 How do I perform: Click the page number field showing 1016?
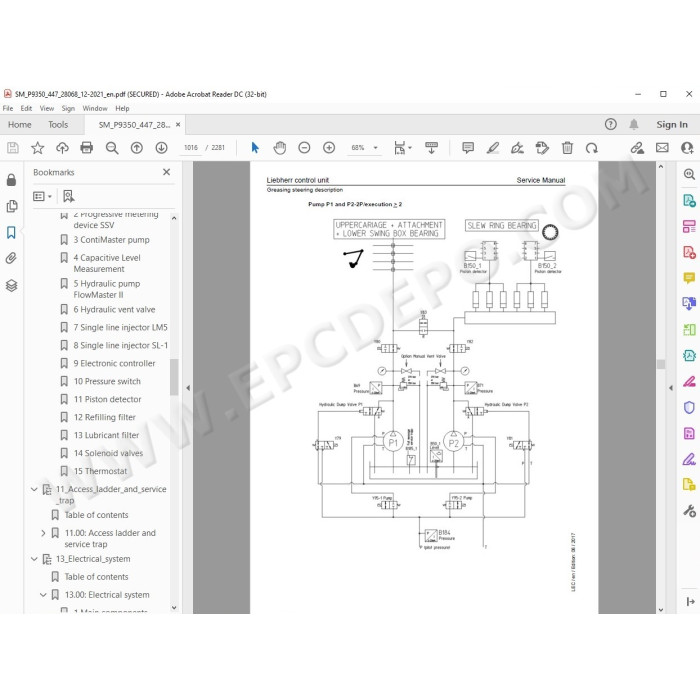point(191,148)
